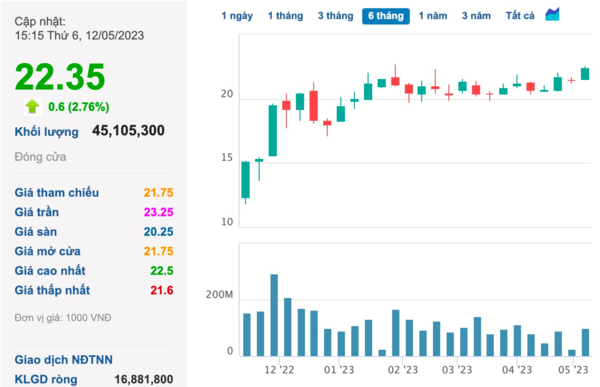Click the volume value 45,105,300

pyautogui.click(x=128, y=131)
